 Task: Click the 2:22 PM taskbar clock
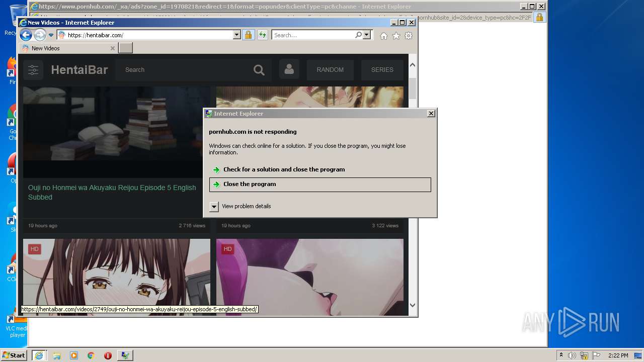click(618, 355)
